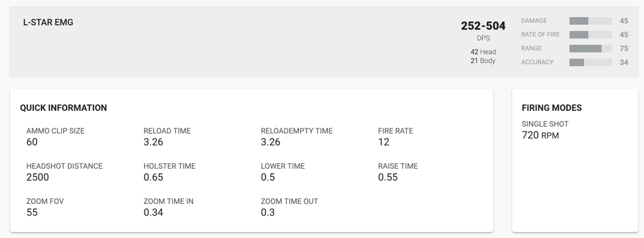Click the Range stat bar
This screenshot has height=238, width=644.
click(590, 48)
